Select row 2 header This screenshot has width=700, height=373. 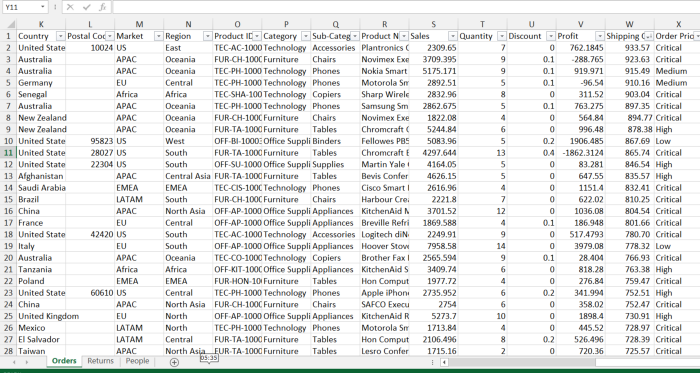[8, 48]
